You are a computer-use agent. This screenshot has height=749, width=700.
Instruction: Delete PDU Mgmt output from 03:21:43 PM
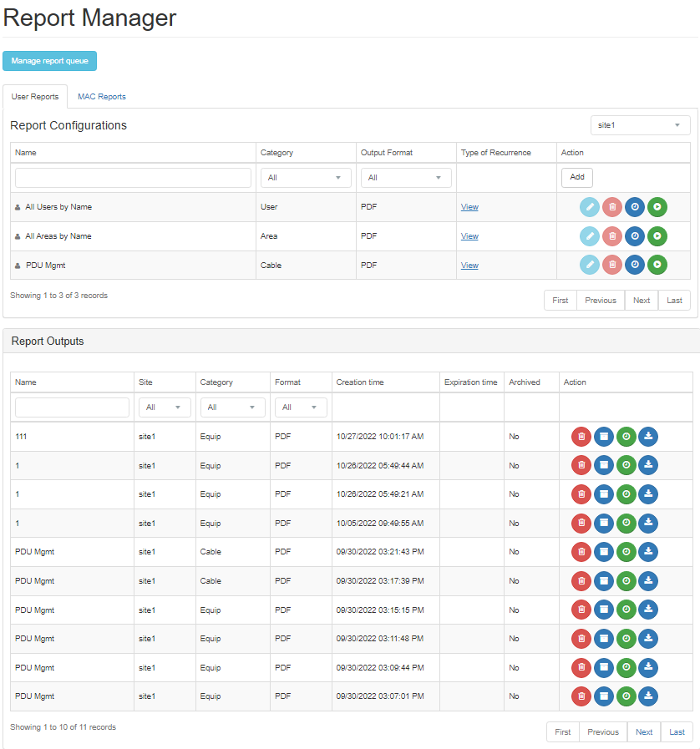pyautogui.click(x=581, y=552)
